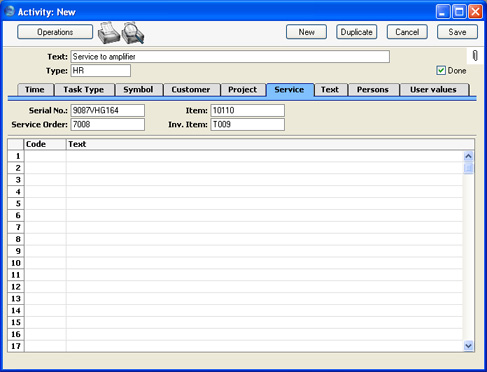This screenshot has width=487, height=372.
Task: Click the Cancel button
Action: click(407, 32)
